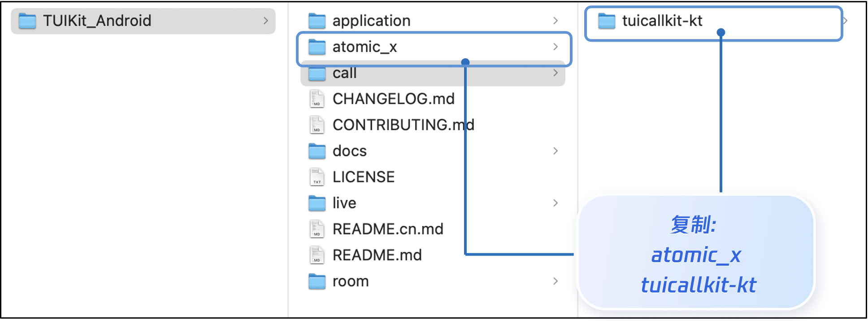The width and height of the screenshot is (868, 321).
Task: Select the live folder name
Action: [x=344, y=203]
